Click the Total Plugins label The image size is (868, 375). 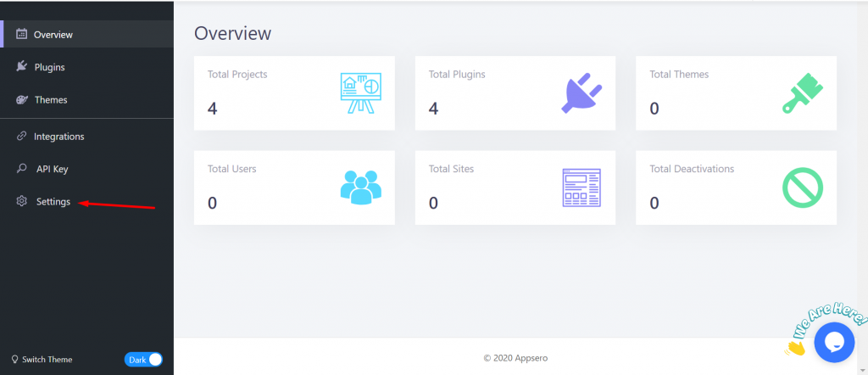click(x=457, y=74)
